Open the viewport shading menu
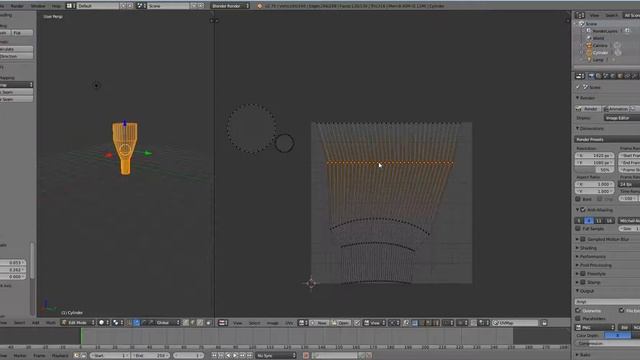 click(104, 322)
